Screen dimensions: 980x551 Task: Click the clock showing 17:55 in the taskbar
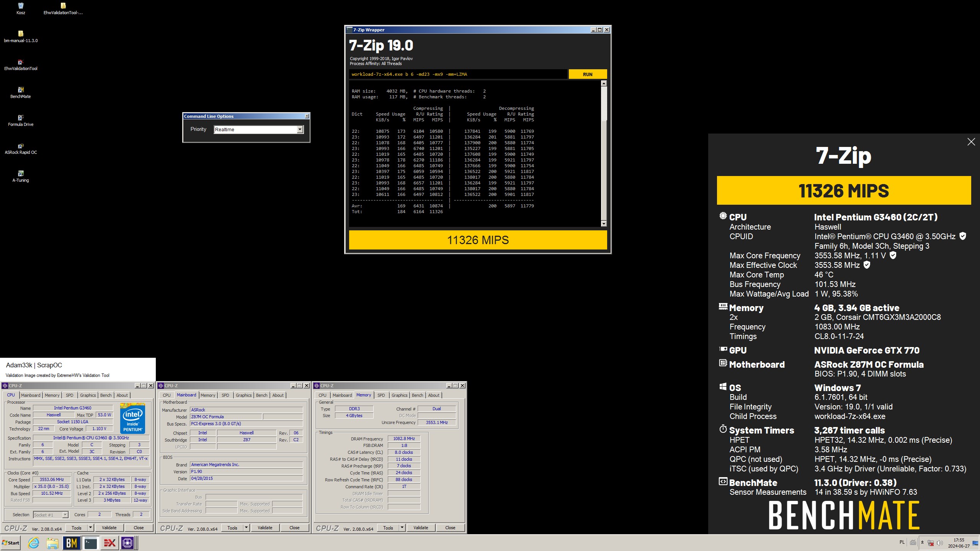pyautogui.click(x=959, y=543)
